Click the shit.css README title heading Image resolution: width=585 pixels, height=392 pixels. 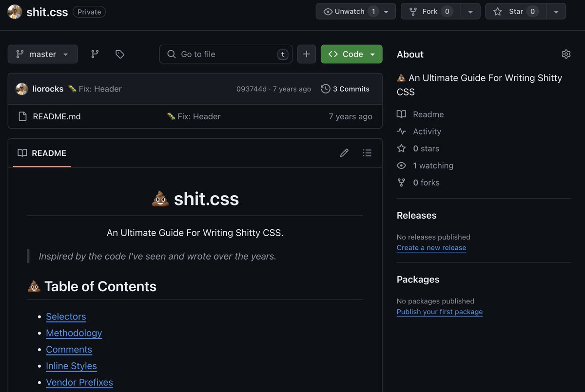pyautogui.click(x=195, y=199)
